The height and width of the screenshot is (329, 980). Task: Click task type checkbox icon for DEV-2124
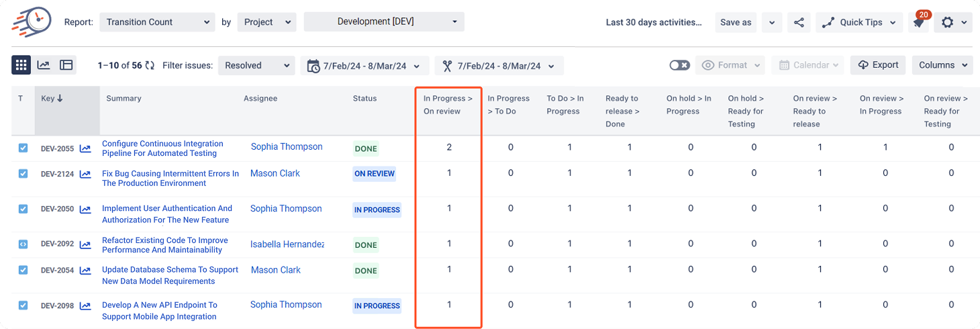(x=23, y=174)
